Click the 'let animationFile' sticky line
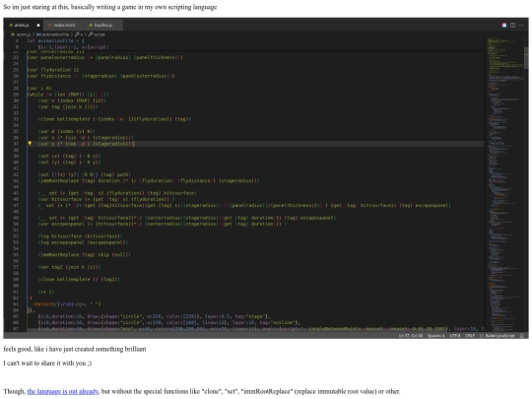This screenshot has height=399, width=532. click(56, 40)
